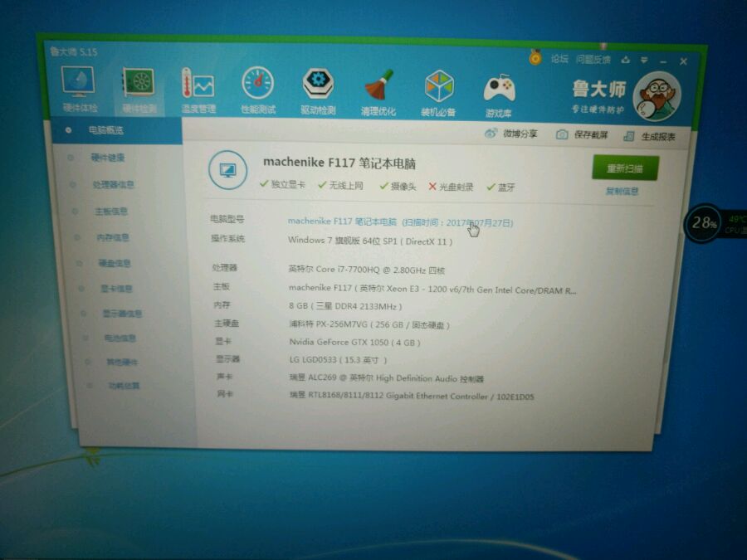Click the 复制信息 copy info link
The height and width of the screenshot is (560, 747).
coord(622,192)
